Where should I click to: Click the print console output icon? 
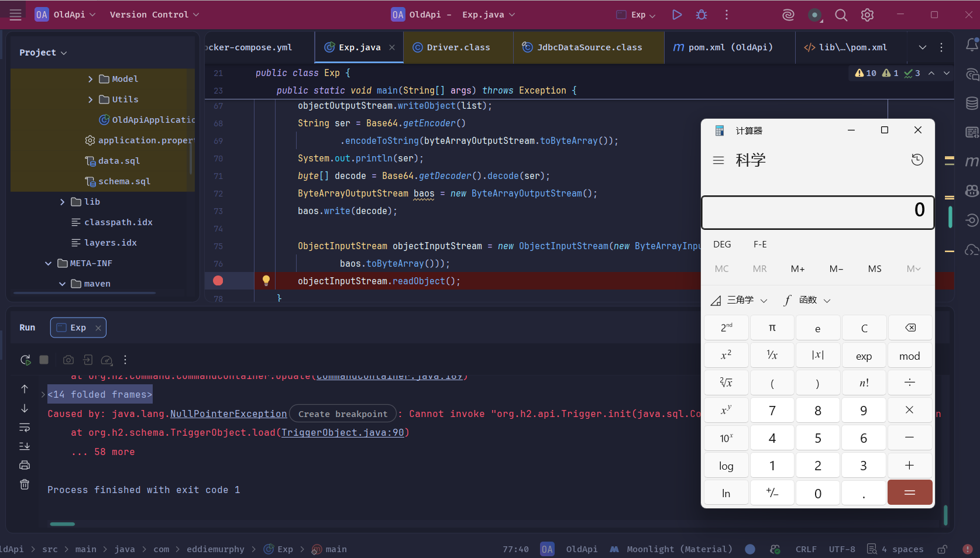click(25, 465)
